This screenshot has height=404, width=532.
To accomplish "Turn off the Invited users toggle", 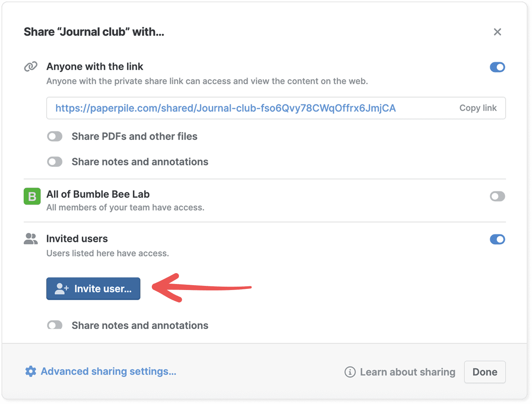I will [x=497, y=239].
